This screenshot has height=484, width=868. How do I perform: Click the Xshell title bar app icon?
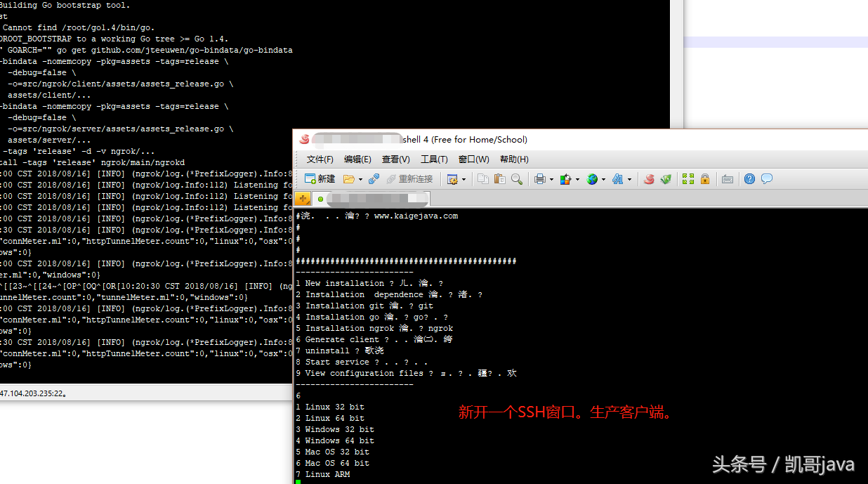[x=304, y=139]
